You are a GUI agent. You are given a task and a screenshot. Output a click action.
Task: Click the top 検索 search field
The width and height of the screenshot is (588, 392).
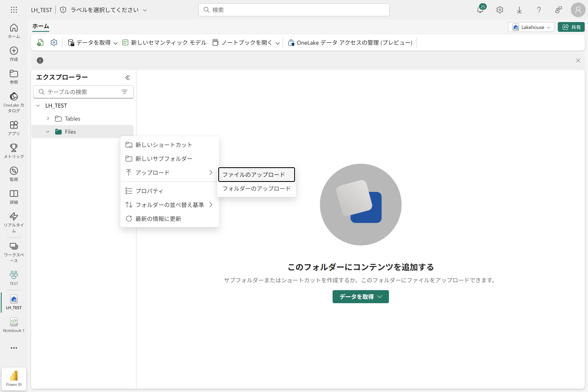pyautogui.click(x=294, y=10)
